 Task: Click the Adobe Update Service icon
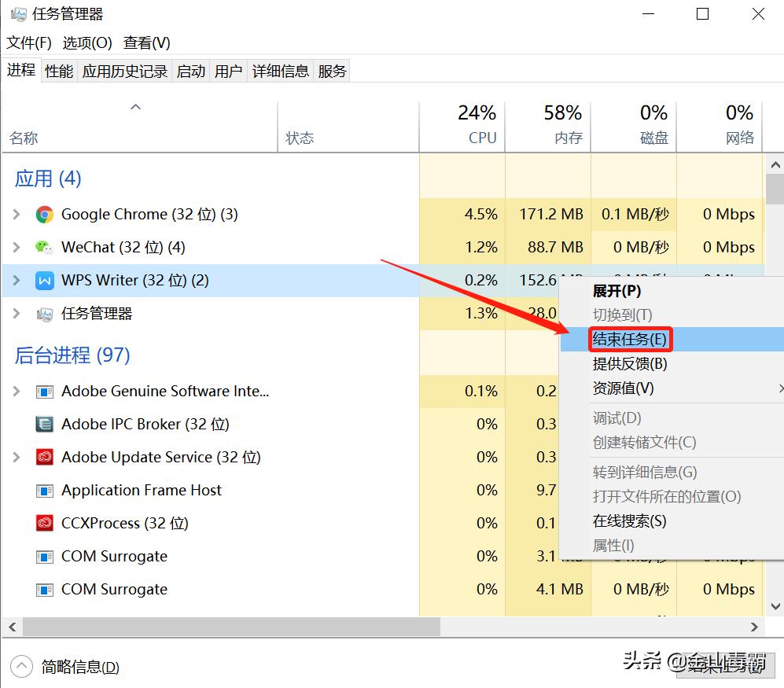(45, 457)
